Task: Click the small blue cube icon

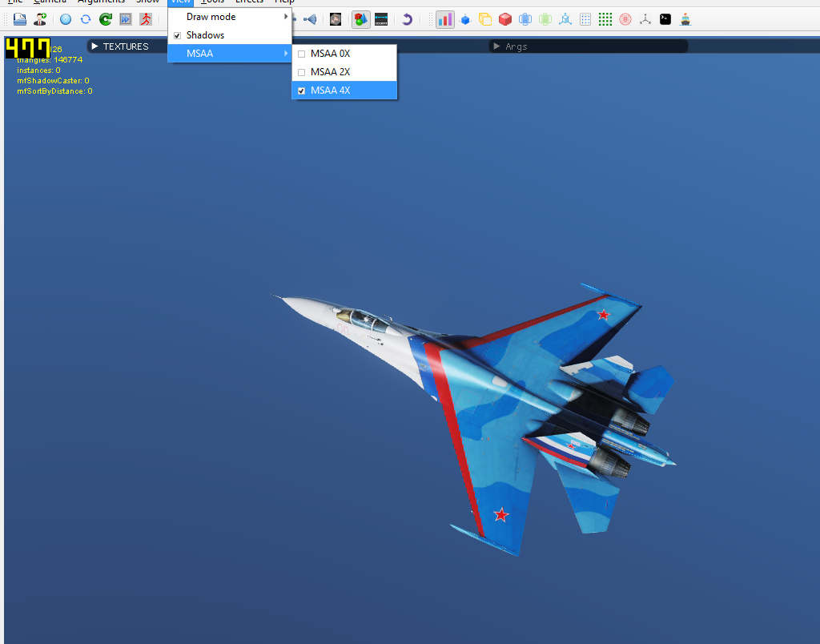Action: click(465, 20)
